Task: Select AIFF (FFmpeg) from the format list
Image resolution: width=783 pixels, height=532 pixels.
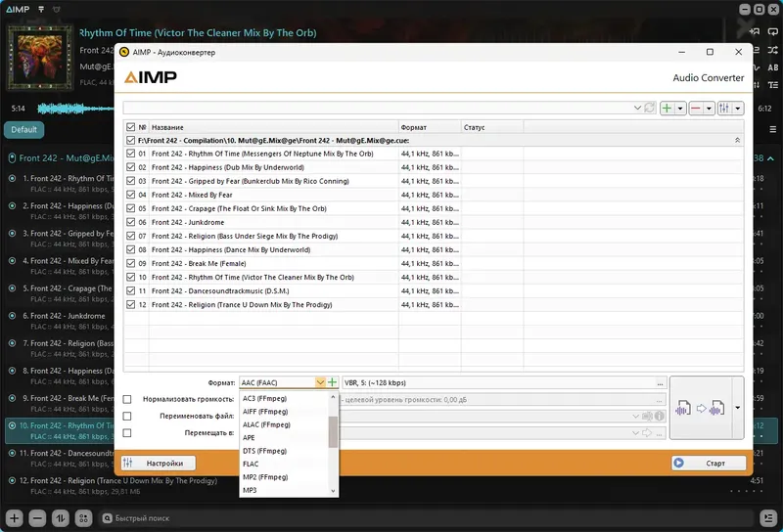Action: click(284, 412)
